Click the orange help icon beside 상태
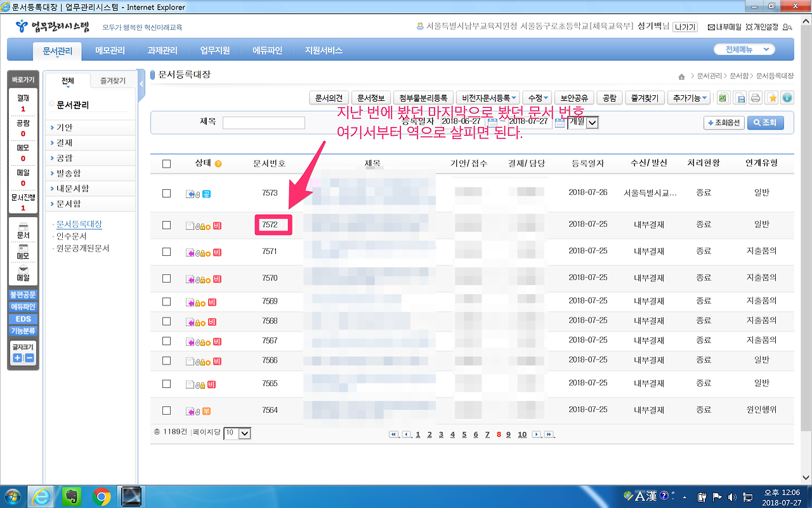The image size is (812, 508). click(218, 164)
